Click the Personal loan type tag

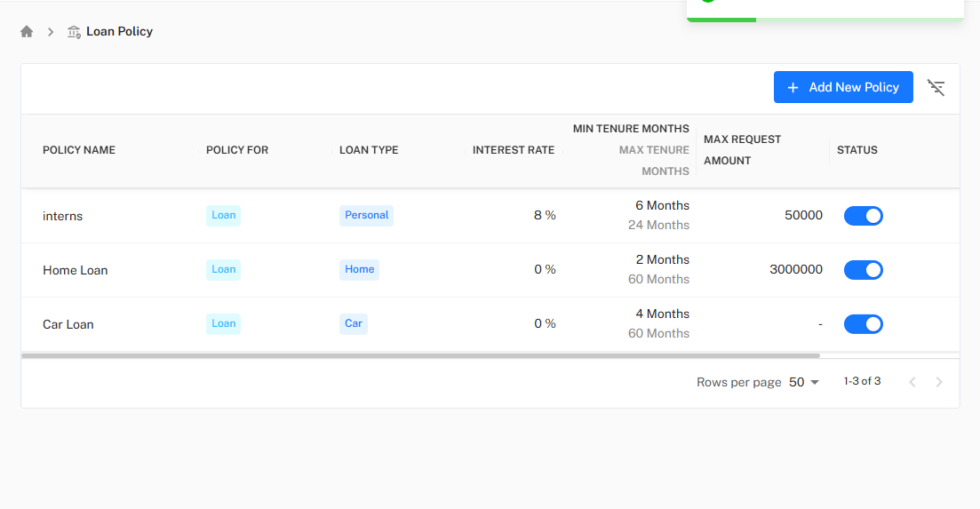point(366,215)
